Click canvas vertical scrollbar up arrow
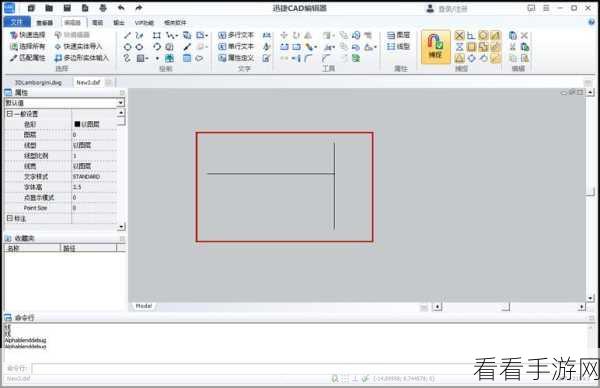 click(590, 92)
